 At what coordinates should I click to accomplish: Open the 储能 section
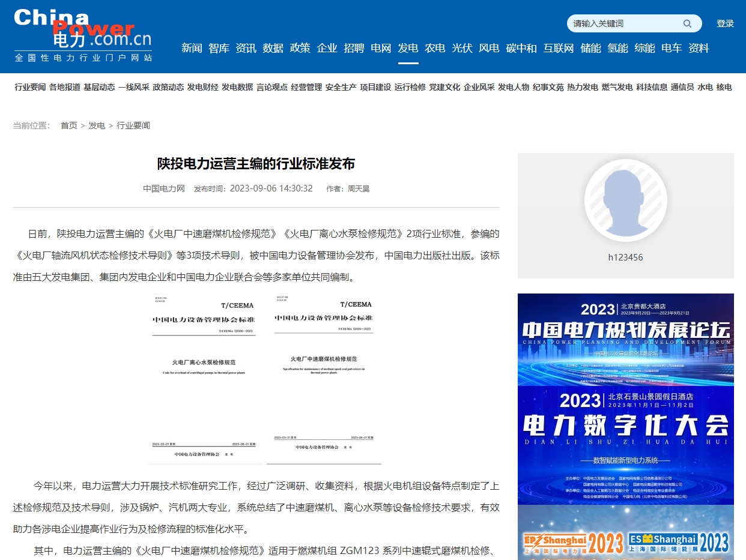590,48
